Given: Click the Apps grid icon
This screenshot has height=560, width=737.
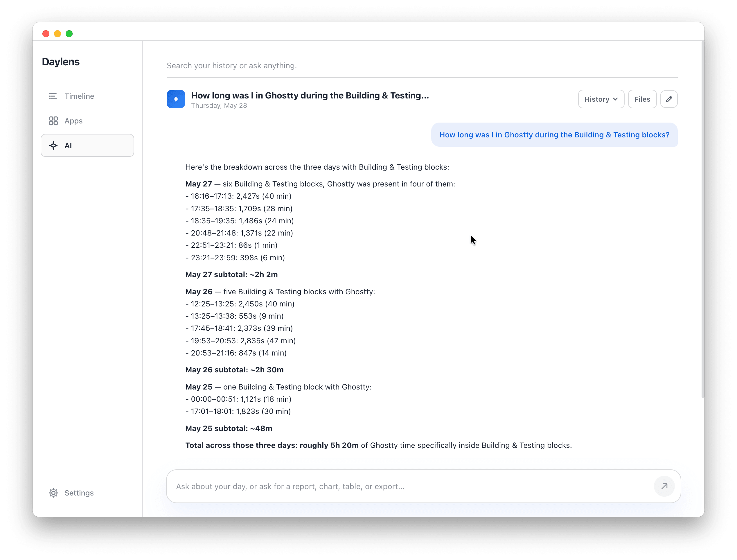Looking at the screenshot, I should pyautogui.click(x=53, y=121).
